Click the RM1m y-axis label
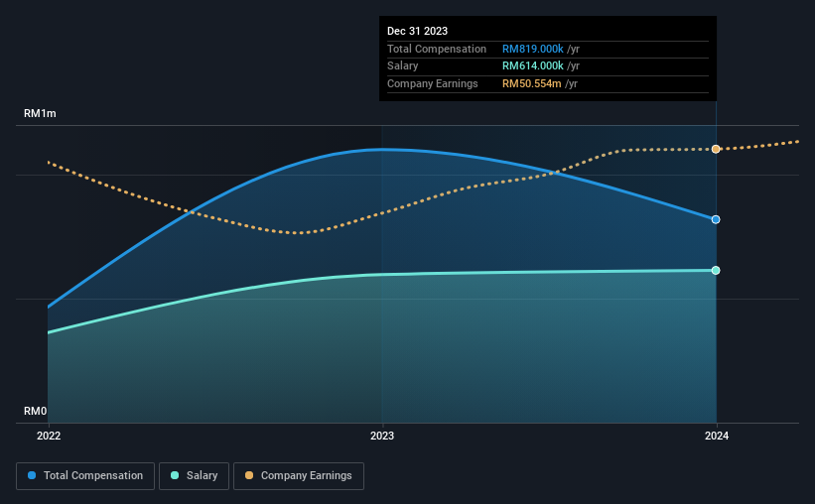Screen dimensions: 815x504 point(40,113)
